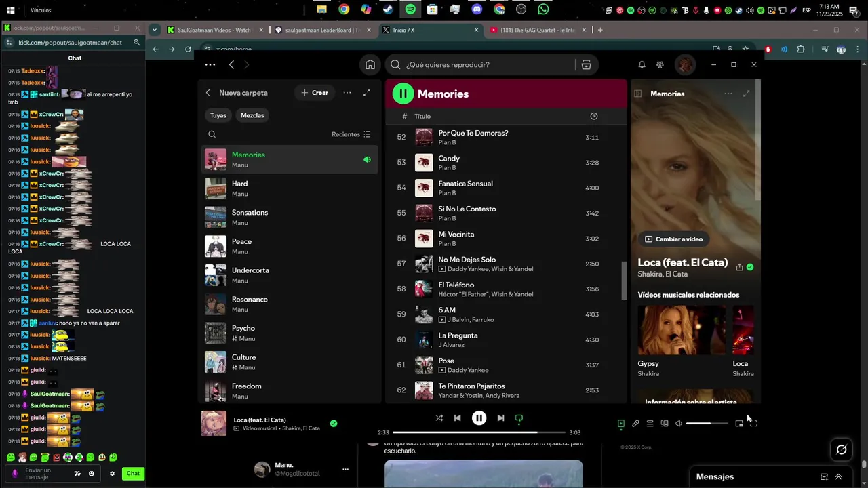Go back from Nueva carpeta folder

click(x=208, y=93)
